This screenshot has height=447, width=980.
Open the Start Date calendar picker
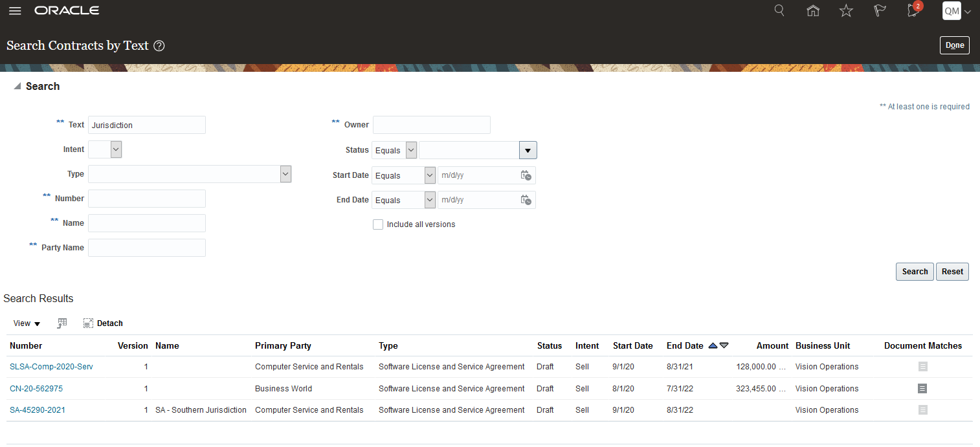[526, 175]
